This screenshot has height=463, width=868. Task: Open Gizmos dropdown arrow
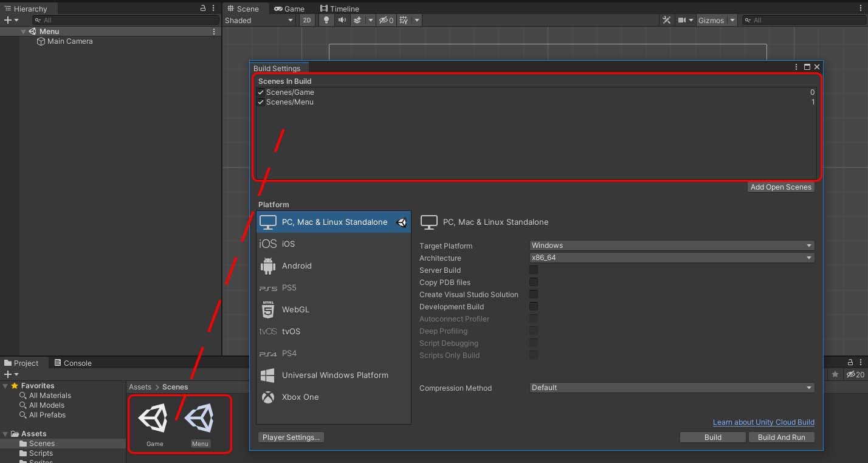click(732, 20)
